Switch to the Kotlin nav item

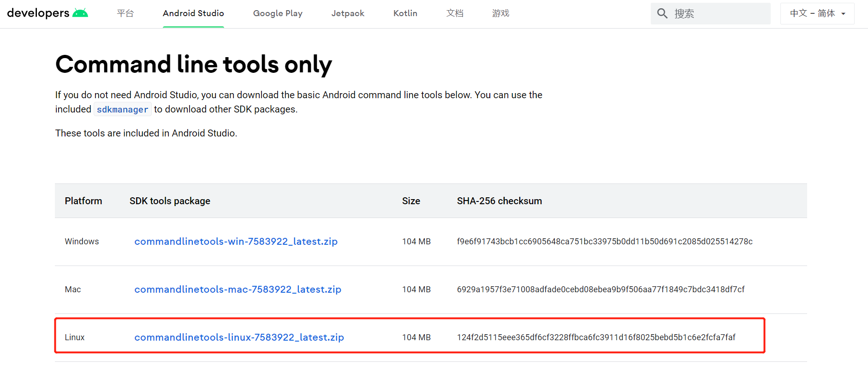pos(405,13)
